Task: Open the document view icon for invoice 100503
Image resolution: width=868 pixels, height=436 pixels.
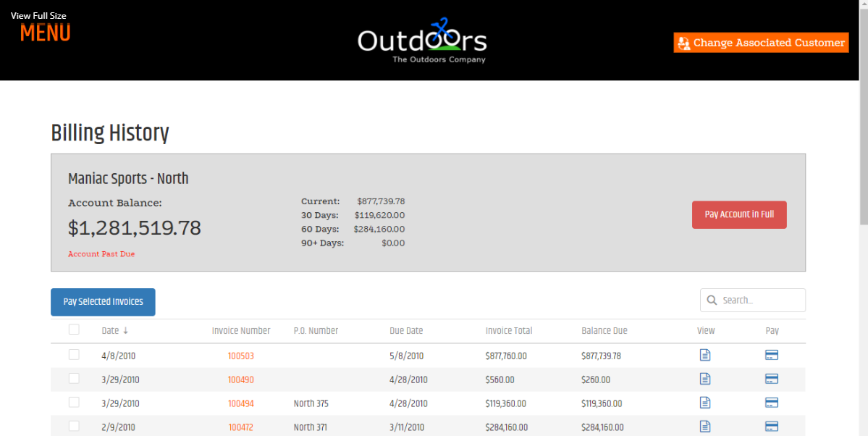Action: (705, 355)
